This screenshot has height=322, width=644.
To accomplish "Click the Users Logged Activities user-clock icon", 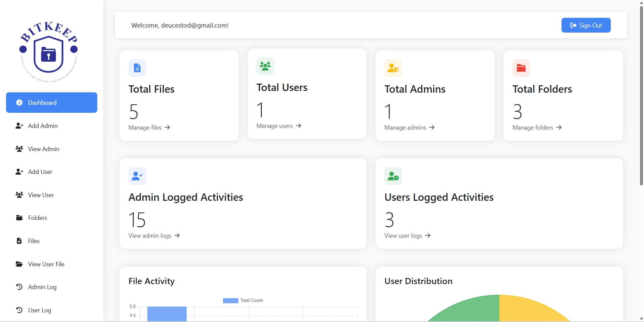I will (393, 176).
